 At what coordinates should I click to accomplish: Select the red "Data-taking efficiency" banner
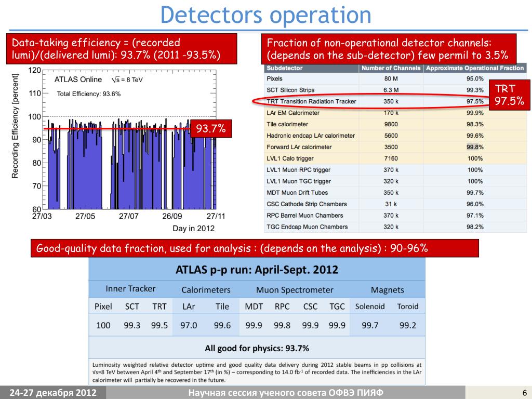122,49
